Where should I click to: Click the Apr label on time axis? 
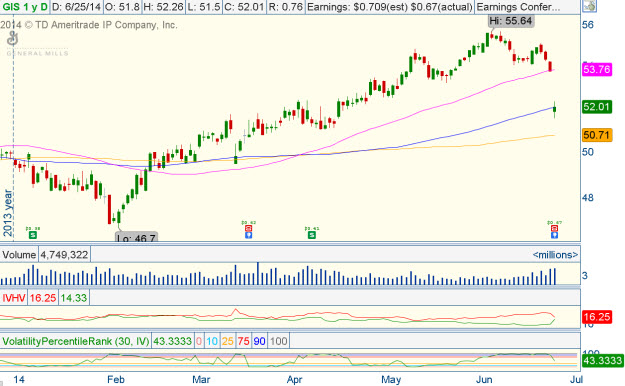click(x=294, y=379)
